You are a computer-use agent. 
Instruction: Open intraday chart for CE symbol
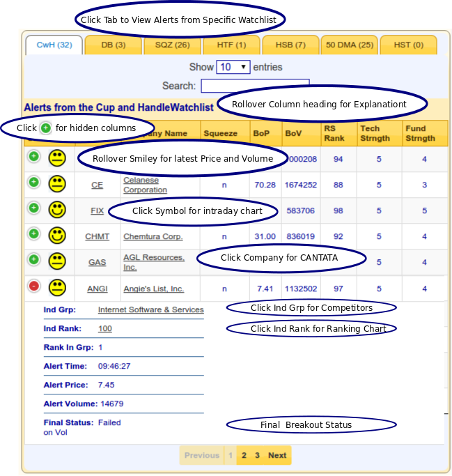tap(97, 185)
